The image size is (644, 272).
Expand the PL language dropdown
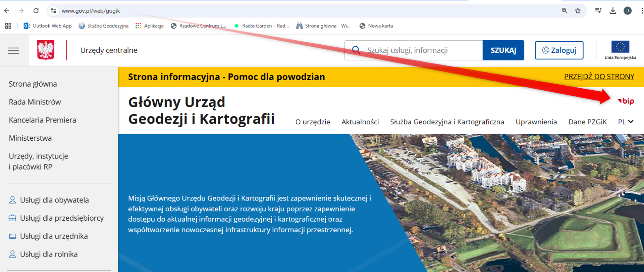[626, 122]
